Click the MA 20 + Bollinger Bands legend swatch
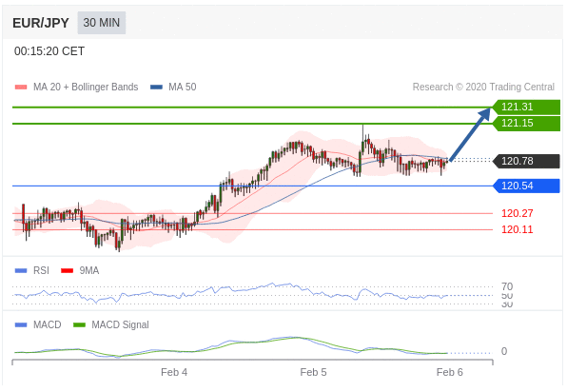567x392 pixels. pyautogui.click(x=21, y=88)
